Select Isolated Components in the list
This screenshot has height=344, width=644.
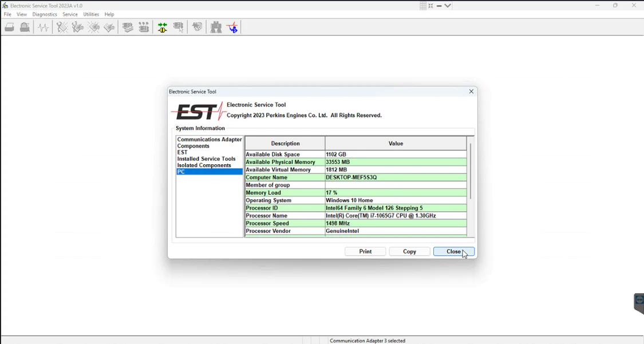pos(204,165)
